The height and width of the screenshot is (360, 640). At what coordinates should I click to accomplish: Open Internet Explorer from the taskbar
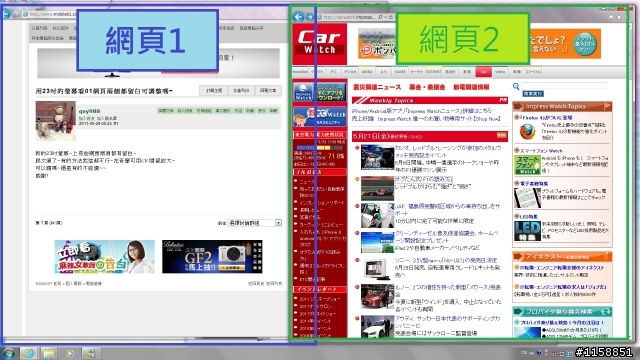(29, 353)
